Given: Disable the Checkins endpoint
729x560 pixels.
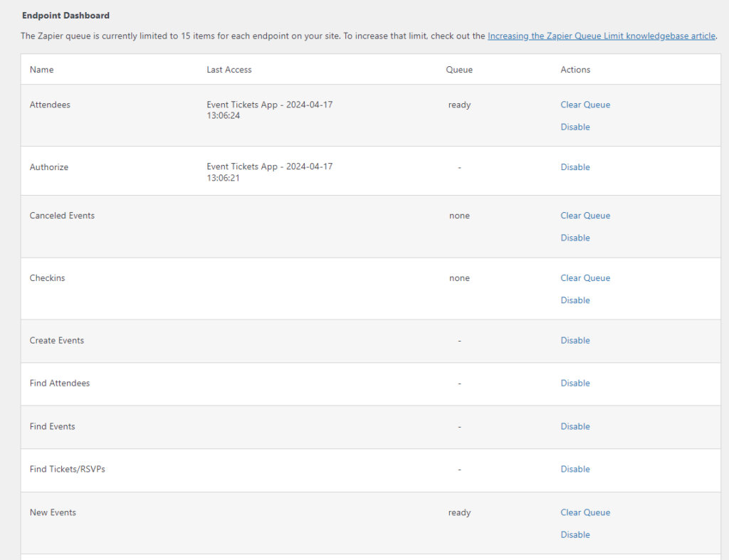Looking at the screenshot, I should click(575, 300).
